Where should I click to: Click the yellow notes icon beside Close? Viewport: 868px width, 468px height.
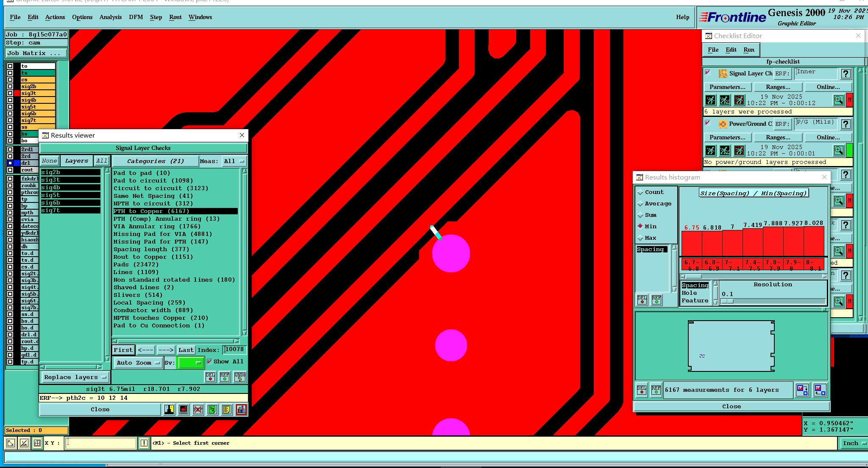coord(227,410)
